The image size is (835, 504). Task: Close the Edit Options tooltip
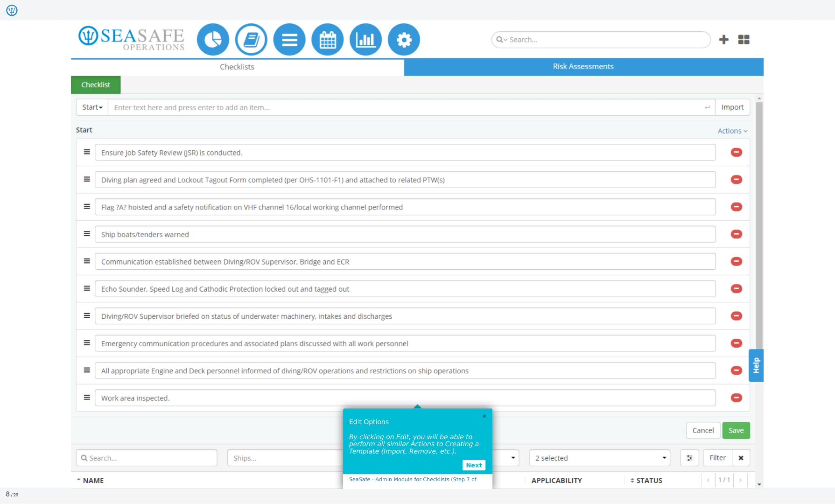click(x=484, y=416)
